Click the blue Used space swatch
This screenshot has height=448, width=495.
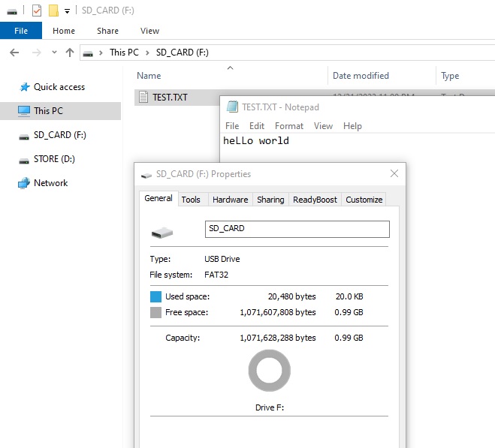point(155,296)
